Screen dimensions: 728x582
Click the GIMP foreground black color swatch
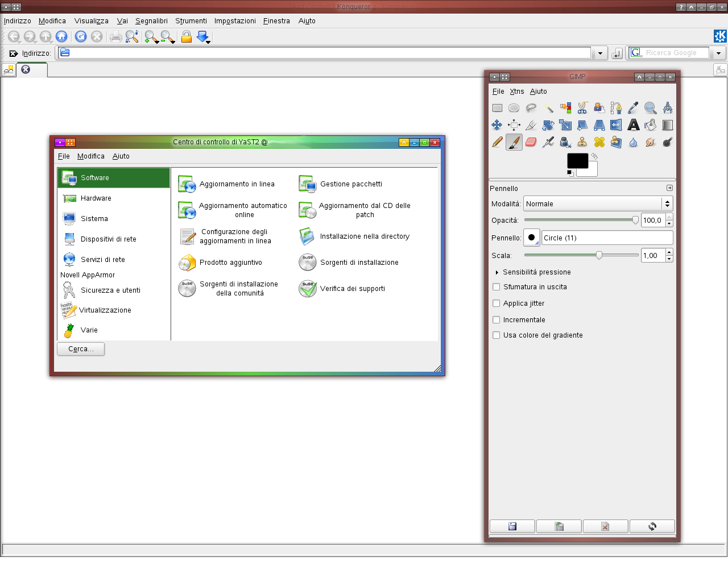[577, 160]
